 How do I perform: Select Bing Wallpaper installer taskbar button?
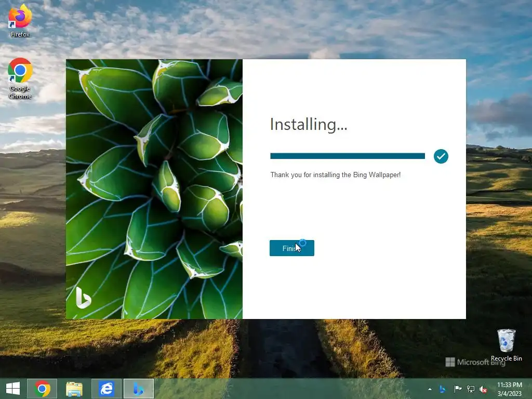[x=138, y=389]
